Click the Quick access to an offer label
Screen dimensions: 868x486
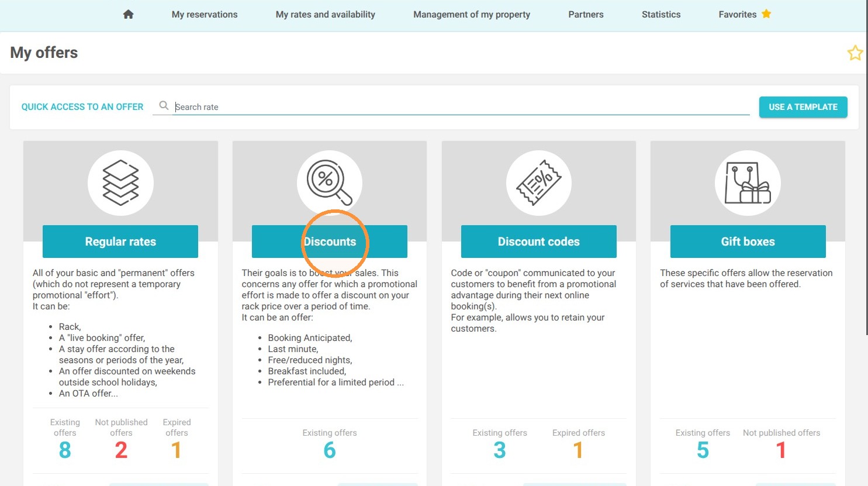[x=82, y=107]
